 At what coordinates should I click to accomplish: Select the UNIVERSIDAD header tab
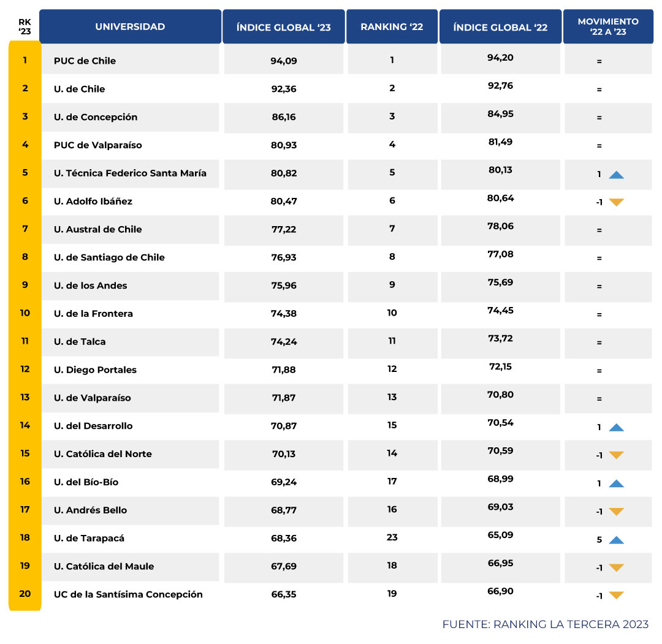[131, 26]
